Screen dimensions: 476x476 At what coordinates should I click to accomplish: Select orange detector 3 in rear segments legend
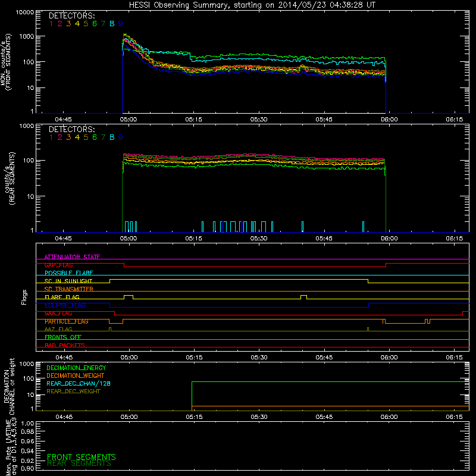point(68,137)
